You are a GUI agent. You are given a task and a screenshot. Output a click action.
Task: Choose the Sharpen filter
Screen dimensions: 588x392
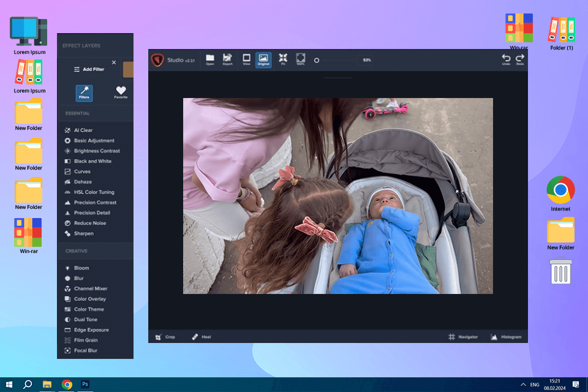[79, 233]
